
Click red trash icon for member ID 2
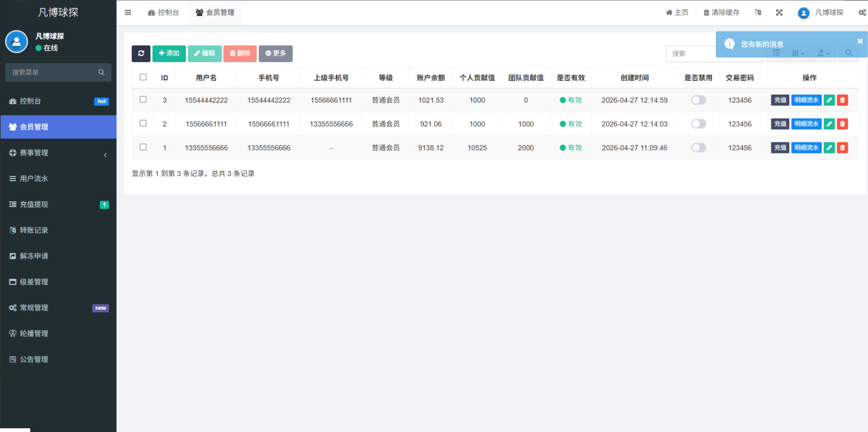point(843,124)
